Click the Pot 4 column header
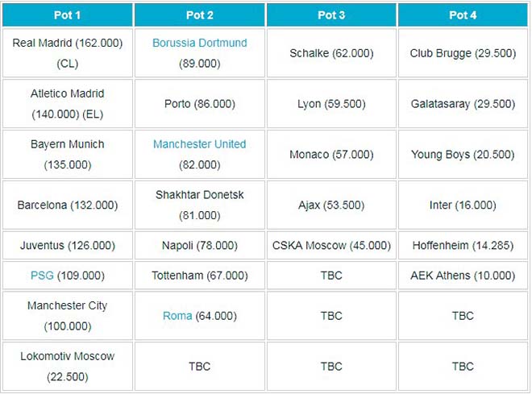Image resolution: width=532 pixels, height=394 pixels. (463, 15)
